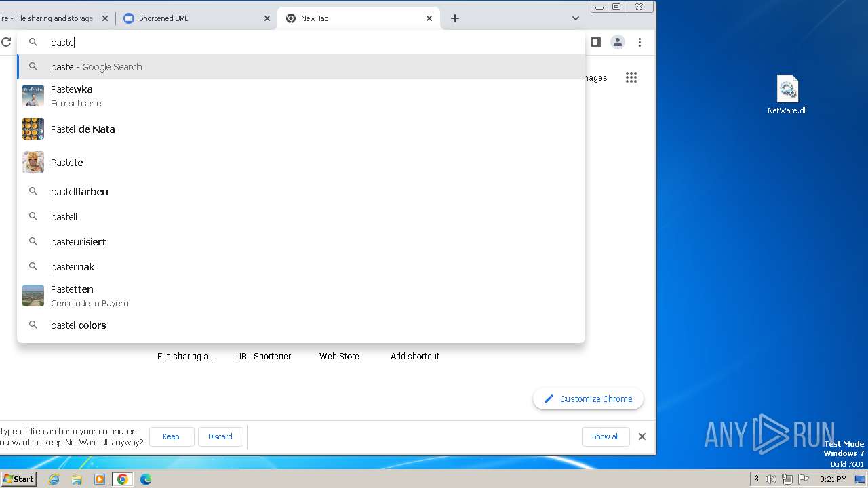Select the pastel colors suggestion
The width and height of the screenshot is (868, 488).
[301, 325]
